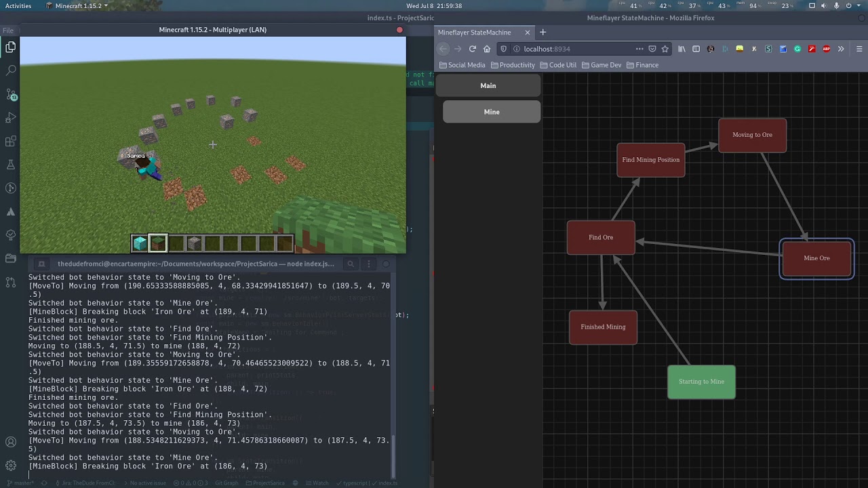This screenshot has height=488, width=868.
Task: Click the Moving to Ore node
Action: click(753, 135)
